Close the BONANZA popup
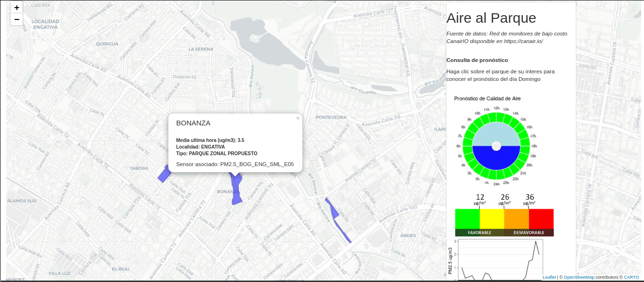The height and width of the screenshot is (282, 644). [x=298, y=118]
